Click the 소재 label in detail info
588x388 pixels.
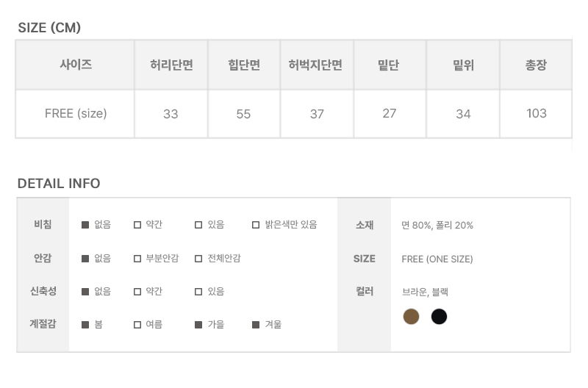coord(365,225)
